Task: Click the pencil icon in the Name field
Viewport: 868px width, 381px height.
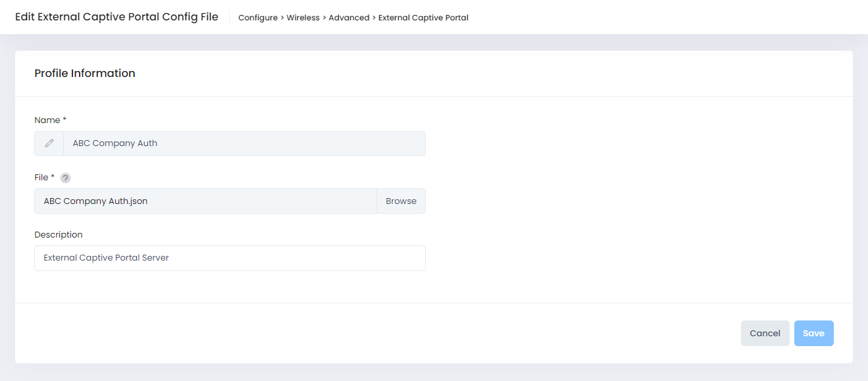Action: [49, 143]
